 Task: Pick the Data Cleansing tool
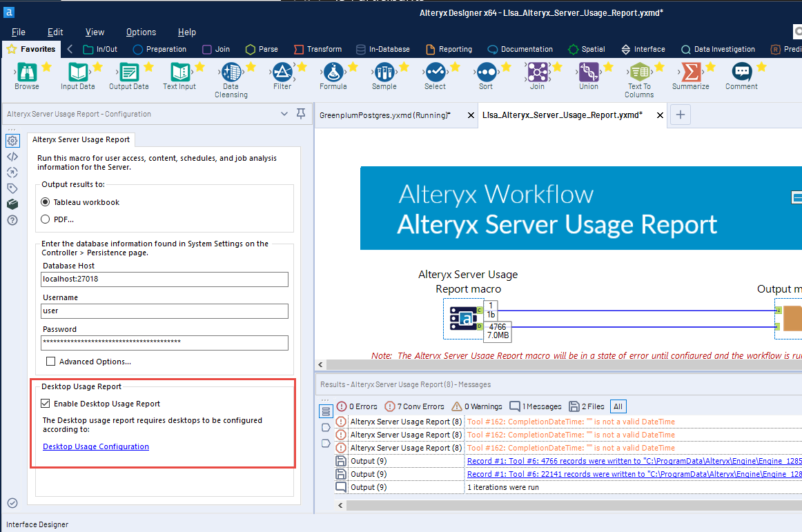click(x=231, y=72)
